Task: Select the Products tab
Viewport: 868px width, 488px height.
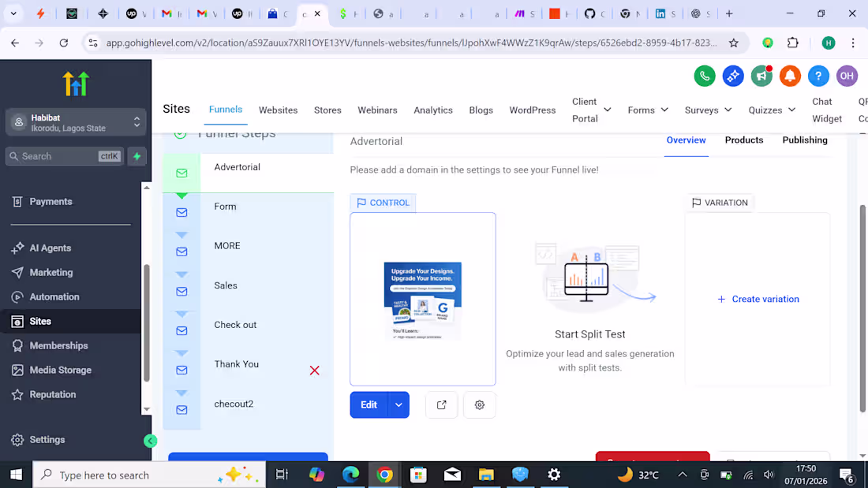Action: [744, 140]
